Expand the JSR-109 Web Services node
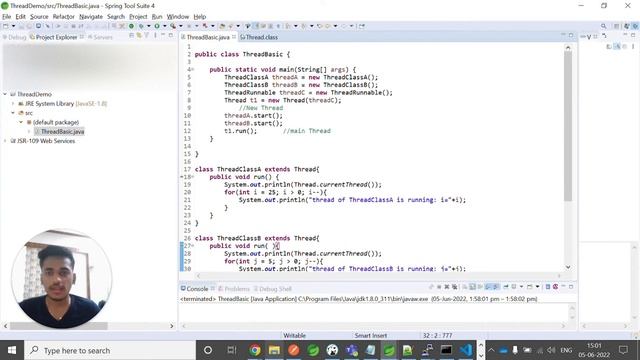This screenshot has width=640, height=360. tap(5, 141)
